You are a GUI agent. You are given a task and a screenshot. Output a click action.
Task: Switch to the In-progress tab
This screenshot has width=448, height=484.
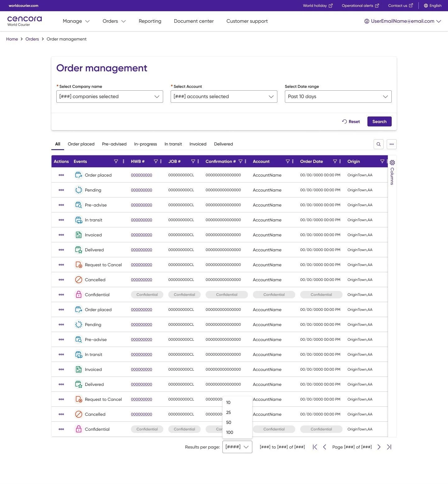(x=146, y=144)
